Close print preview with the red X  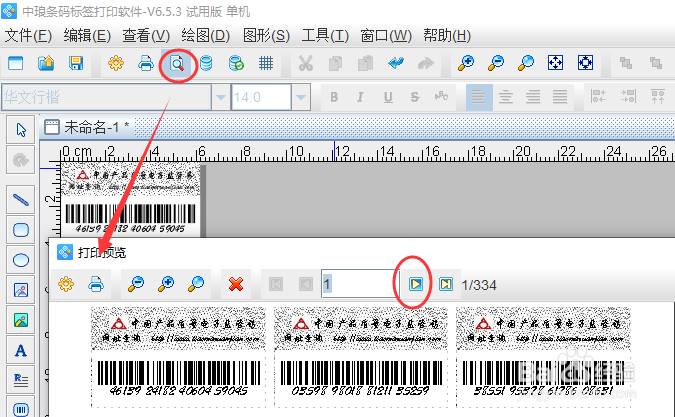point(236,284)
